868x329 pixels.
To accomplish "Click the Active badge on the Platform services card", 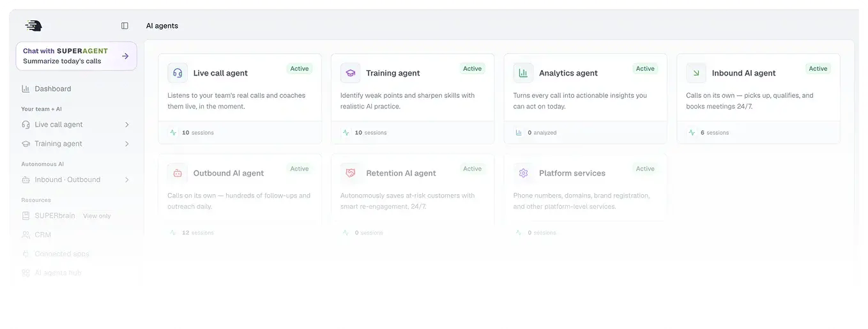I will [645, 169].
